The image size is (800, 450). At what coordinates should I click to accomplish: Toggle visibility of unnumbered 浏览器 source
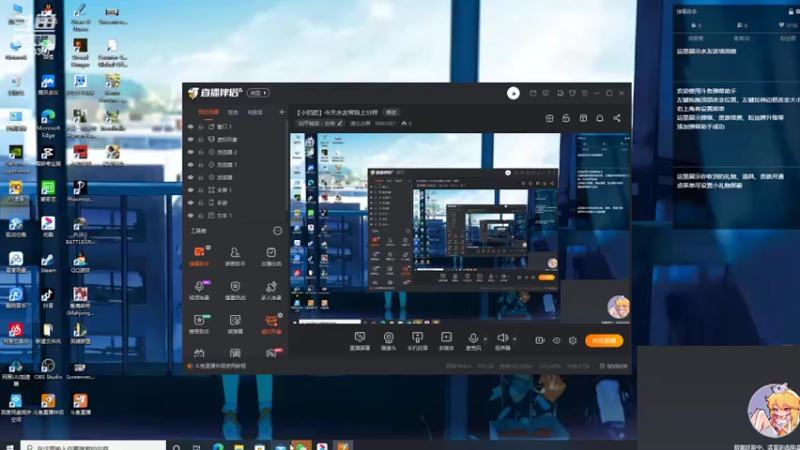click(191, 178)
